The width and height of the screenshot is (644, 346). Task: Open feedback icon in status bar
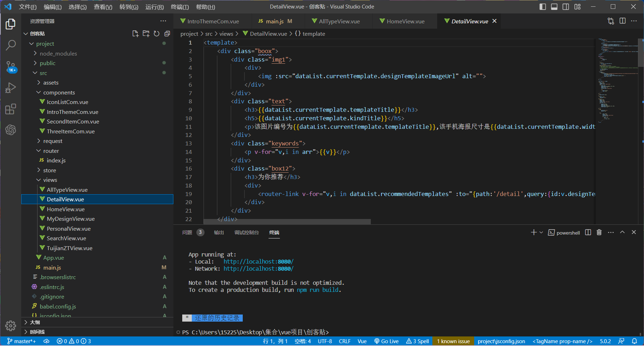pyautogui.click(x=621, y=341)
